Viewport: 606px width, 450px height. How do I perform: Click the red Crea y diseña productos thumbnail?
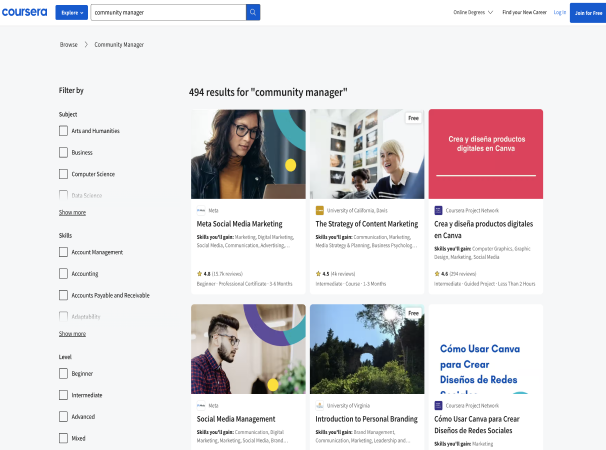tap(486, 154)
